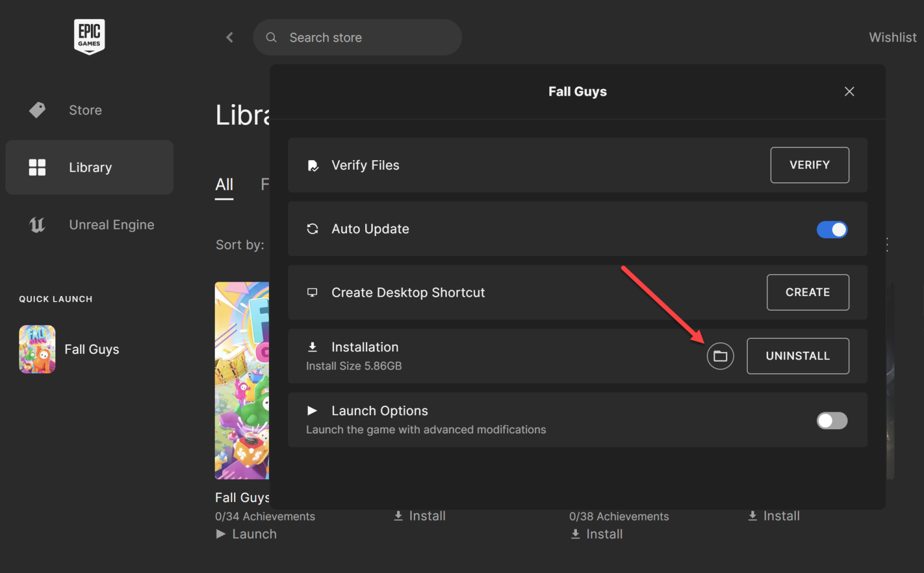The height and width of the screenshot is (573, 924).
Task: Click the Search store field
Action: click(x=357, y=37)
